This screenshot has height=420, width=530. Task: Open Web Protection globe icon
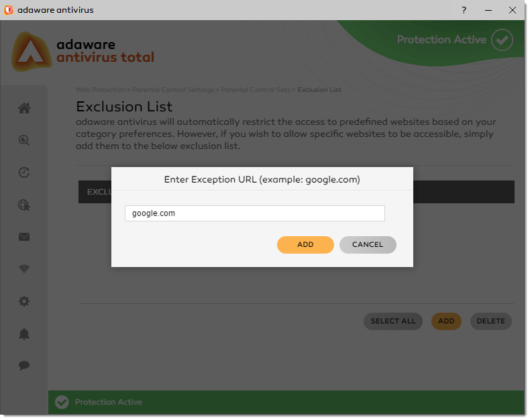pyautogui.click(x=24, y=205)
